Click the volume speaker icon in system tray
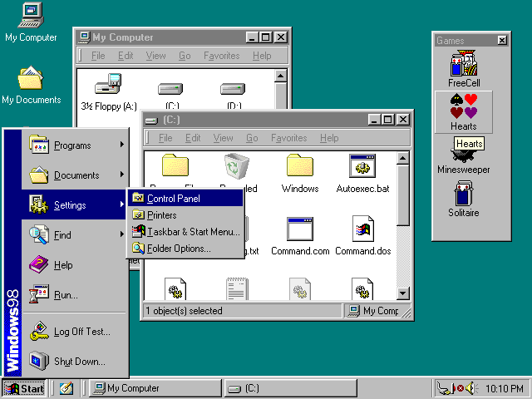This screenshot has height=399, width=532. (x=471, y=388)
